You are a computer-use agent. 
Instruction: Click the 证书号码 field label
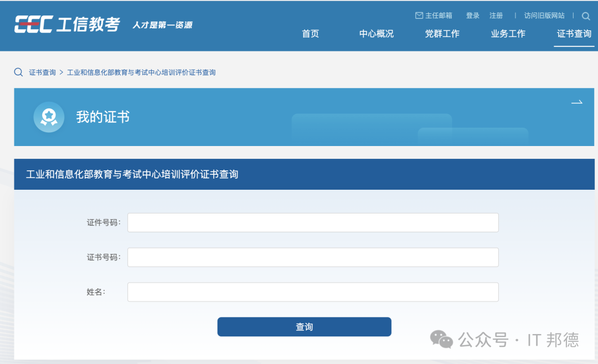104,257
